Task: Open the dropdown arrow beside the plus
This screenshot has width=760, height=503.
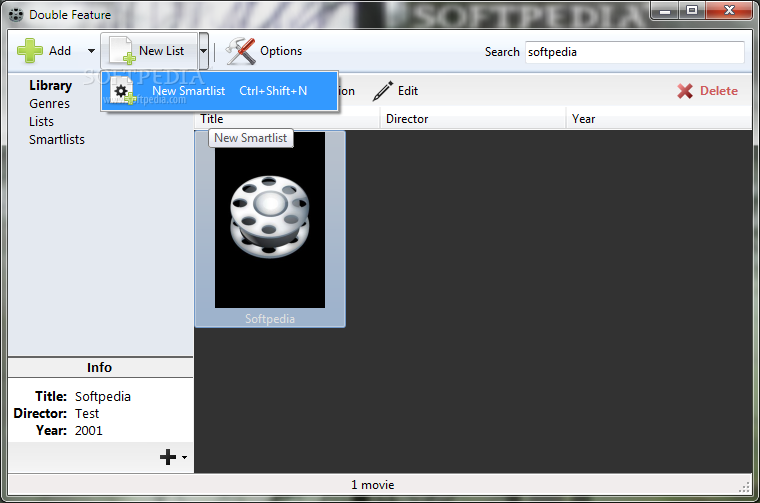Action: [184, 457]
